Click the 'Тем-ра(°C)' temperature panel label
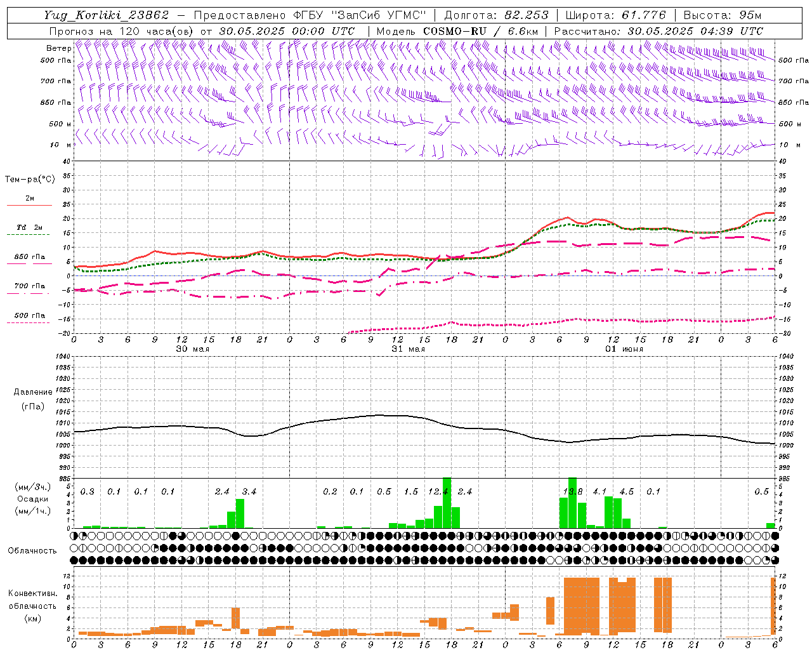Viewport: 812px width, 650px height. [30, 180]
